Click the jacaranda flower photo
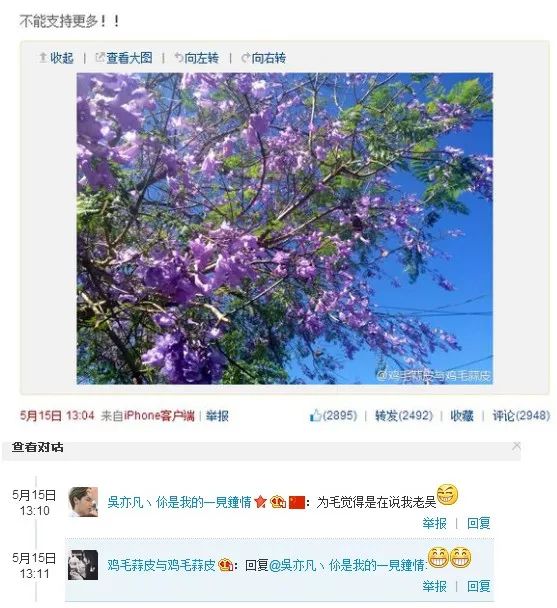557x608 pixels. [285, 228]
